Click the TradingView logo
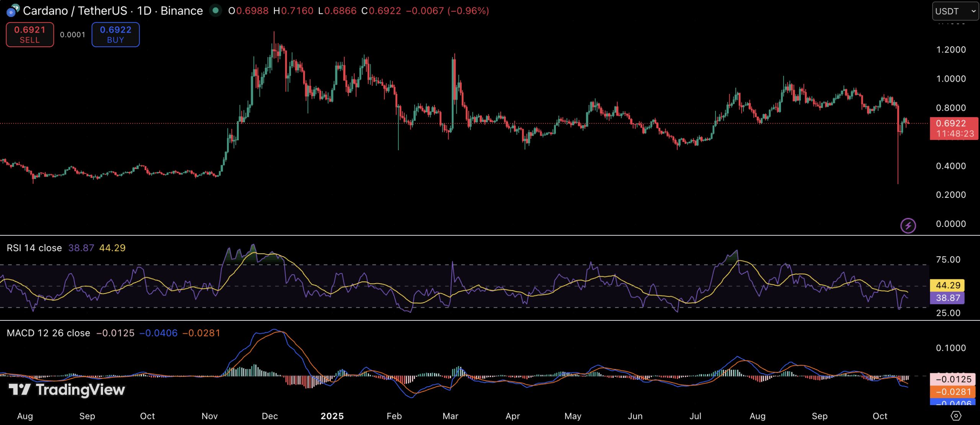 [67, 390]
